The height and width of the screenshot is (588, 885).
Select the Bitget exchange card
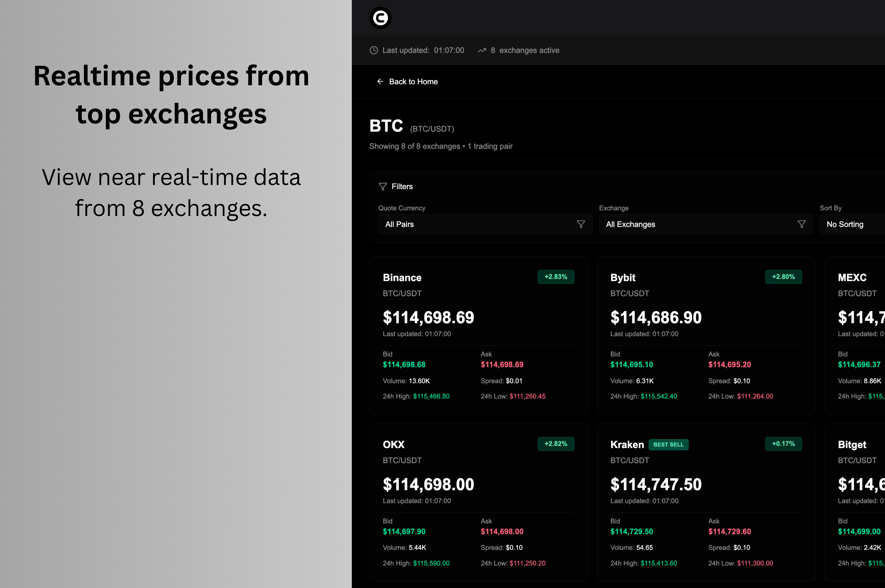click(x=859, y=502)
